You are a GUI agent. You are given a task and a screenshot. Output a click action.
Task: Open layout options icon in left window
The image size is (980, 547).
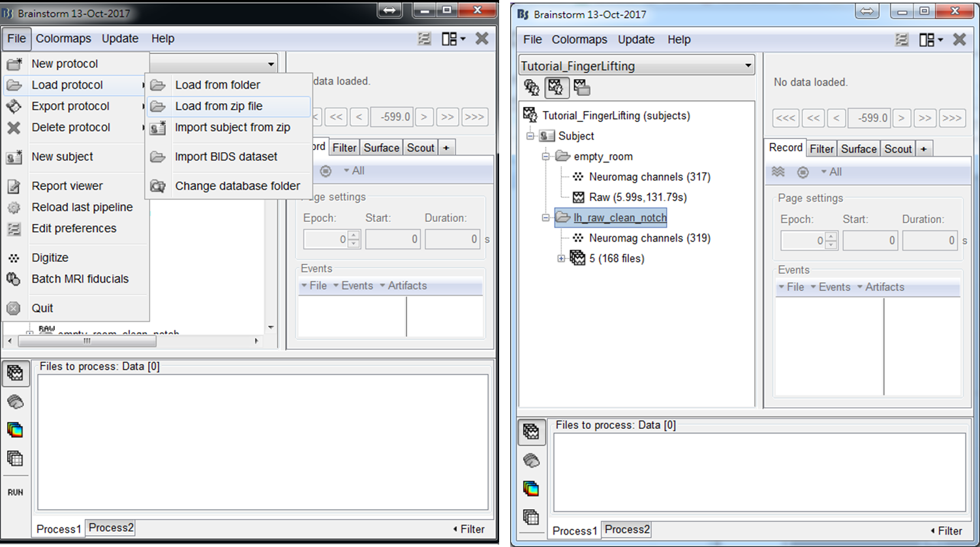[x=453, y=39]
